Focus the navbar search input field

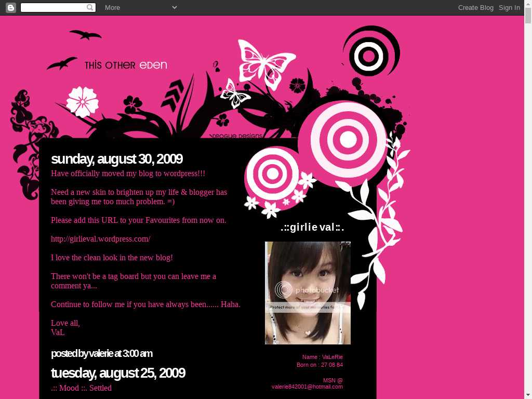(53, 7)
